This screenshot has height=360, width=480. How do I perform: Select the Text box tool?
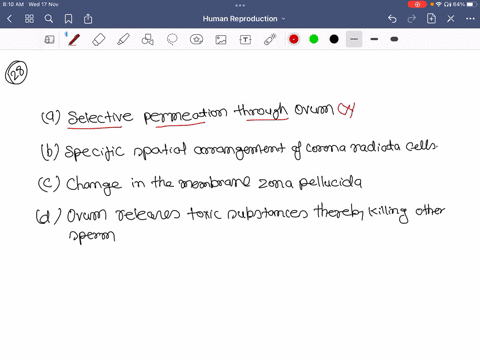point(245,40)
